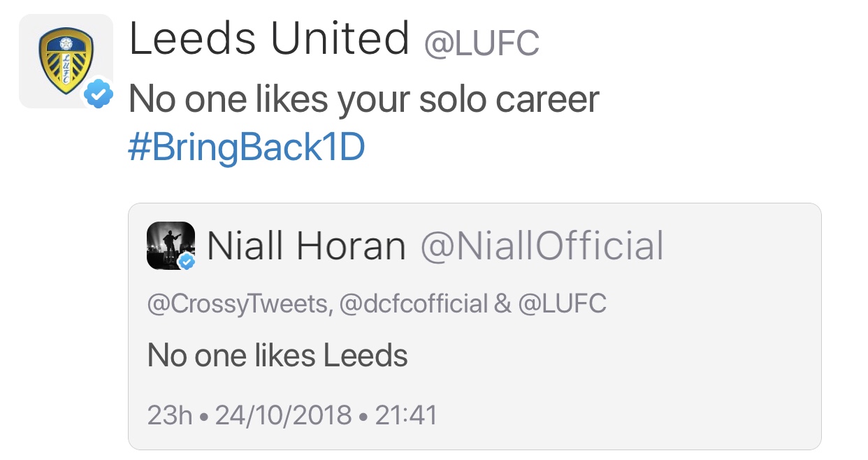Open the #BringBack1D hashtag
The image size is (868, 460).
247,148
